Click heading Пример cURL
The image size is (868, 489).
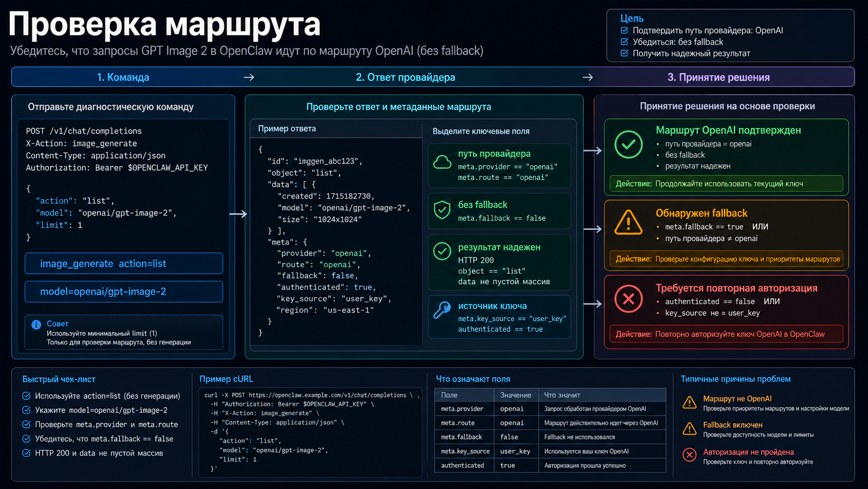pyautogui.click(x=226, y=379)
